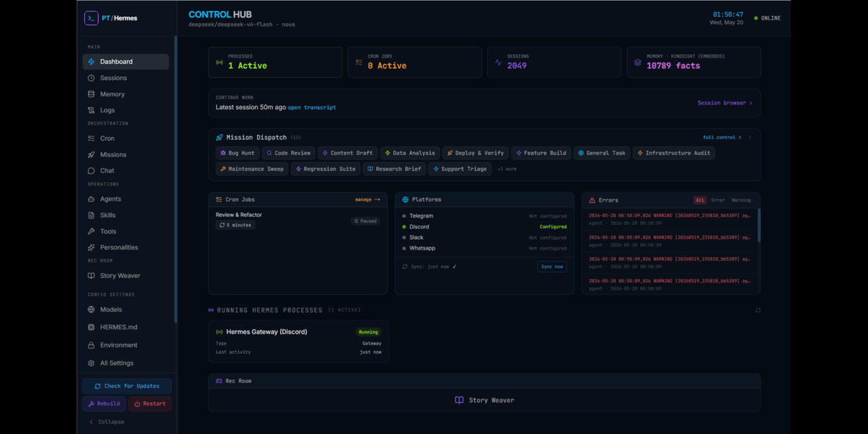Click the HERMES.md icon in sidebar
The height and width of the screenshot is (434, 868).
92,328
